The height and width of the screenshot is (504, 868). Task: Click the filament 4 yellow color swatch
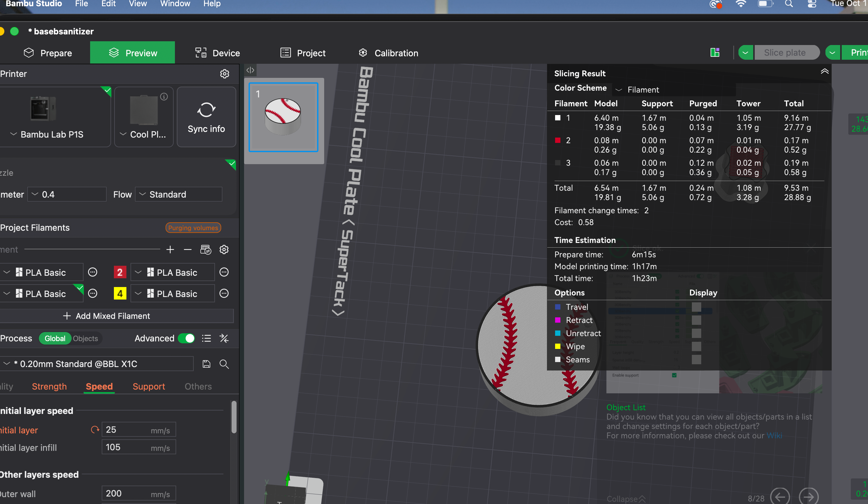pos(120,294)
